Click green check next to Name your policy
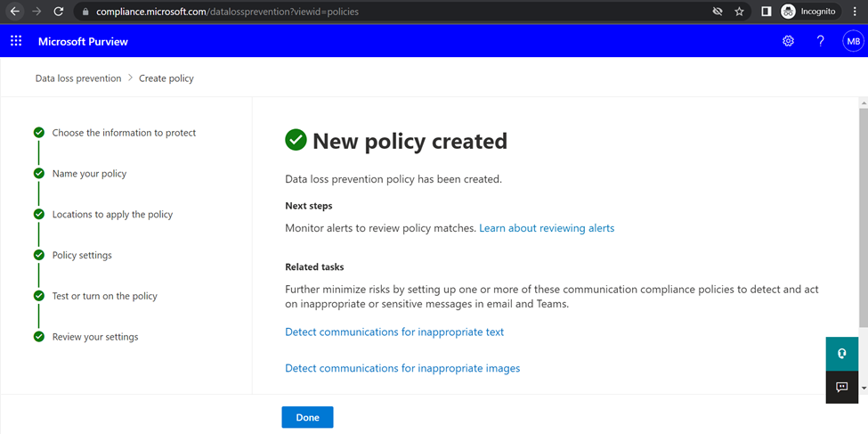The height and width of the screenshot is (434, 868). 39,174
